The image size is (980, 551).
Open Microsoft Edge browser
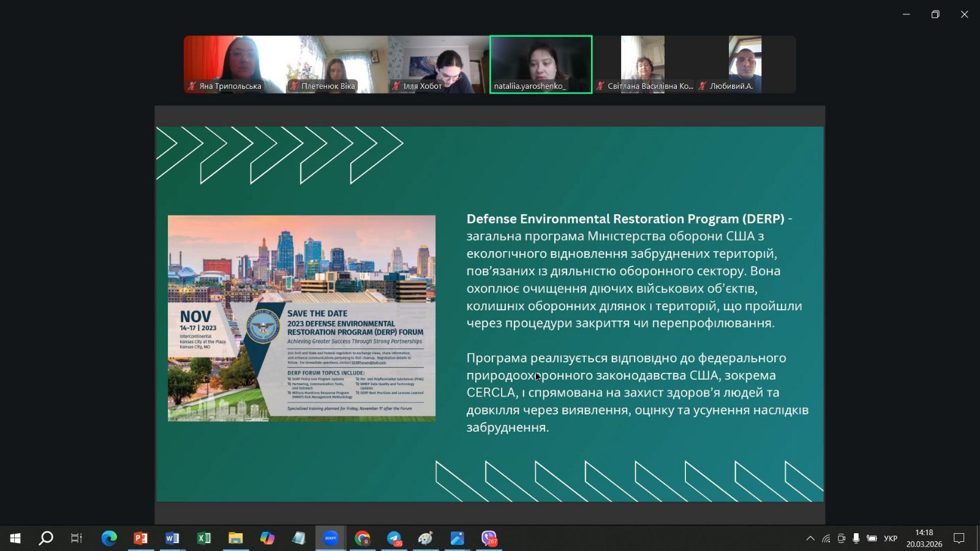[109, 538]
